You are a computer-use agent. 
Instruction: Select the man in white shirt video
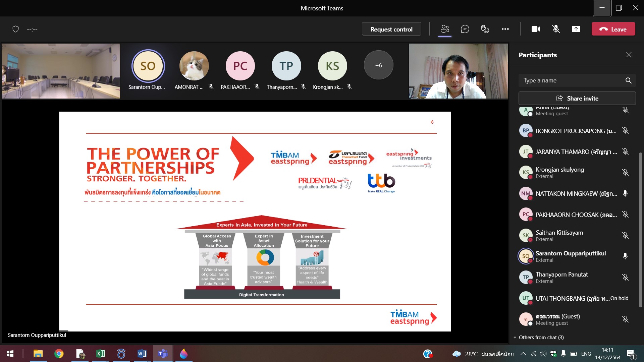(x=458, y=71)
